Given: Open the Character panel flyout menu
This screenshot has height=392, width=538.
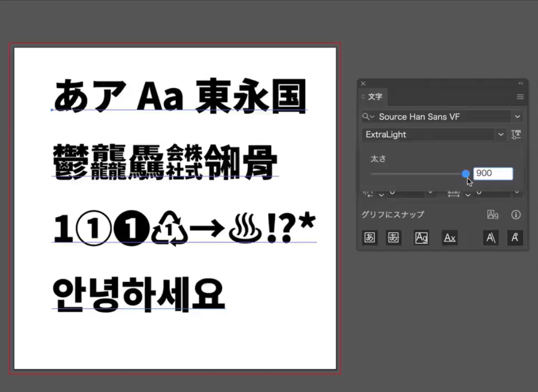Looking at the screenshot, I should (520, 97).
